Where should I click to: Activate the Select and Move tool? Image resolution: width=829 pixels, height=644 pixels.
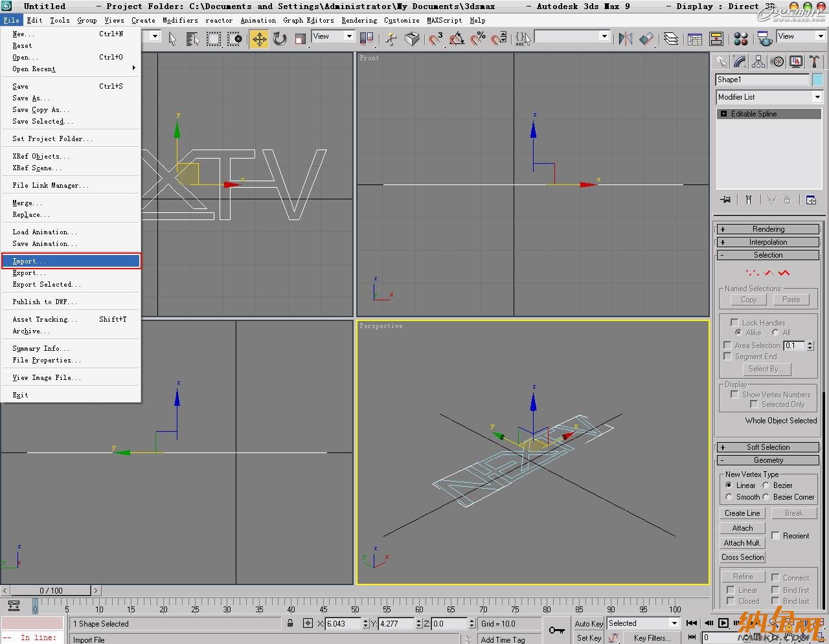(x=259, y=39)
